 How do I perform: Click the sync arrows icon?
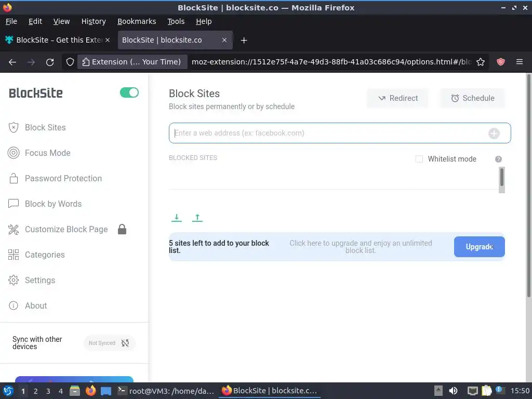click(125, 343)
